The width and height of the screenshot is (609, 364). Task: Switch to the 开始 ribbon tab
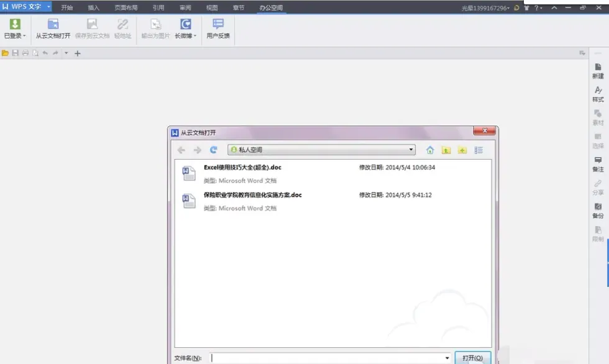pyautogui.click(x=67, y=7)
